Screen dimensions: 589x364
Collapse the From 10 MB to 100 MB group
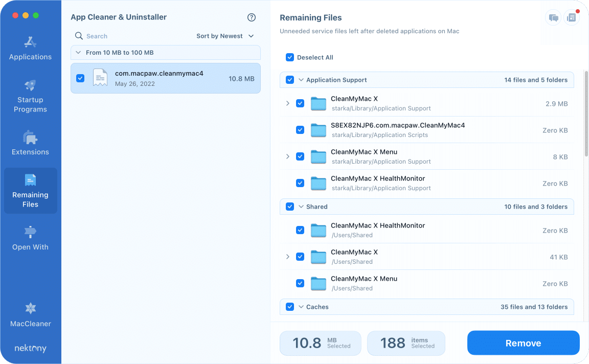tap(78, 53)
